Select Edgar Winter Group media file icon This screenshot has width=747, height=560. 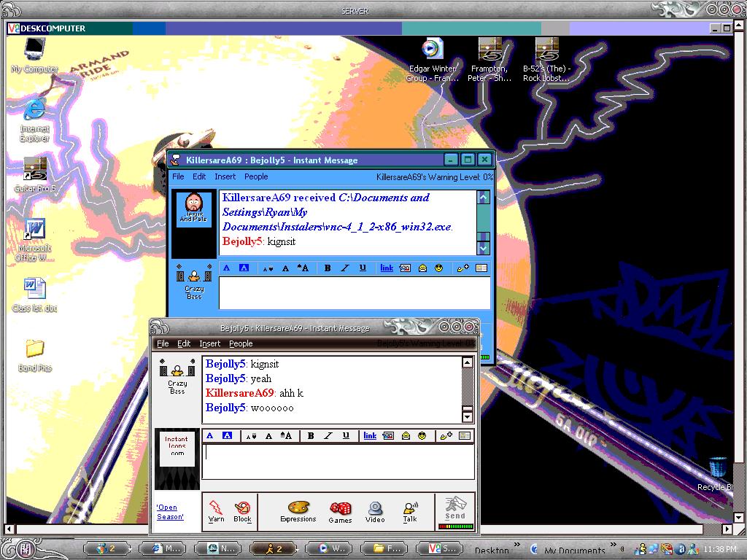point(432,60)
